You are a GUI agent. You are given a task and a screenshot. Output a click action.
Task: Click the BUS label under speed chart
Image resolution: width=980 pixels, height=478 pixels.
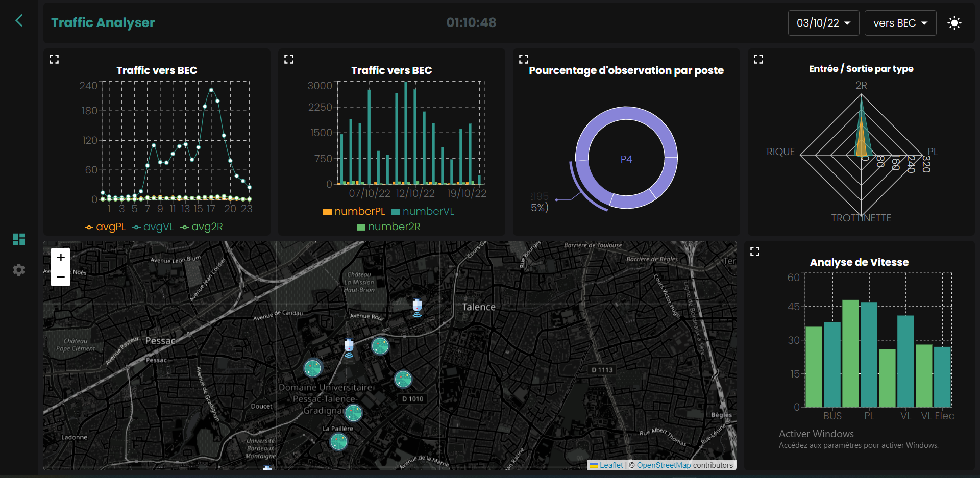832,416
